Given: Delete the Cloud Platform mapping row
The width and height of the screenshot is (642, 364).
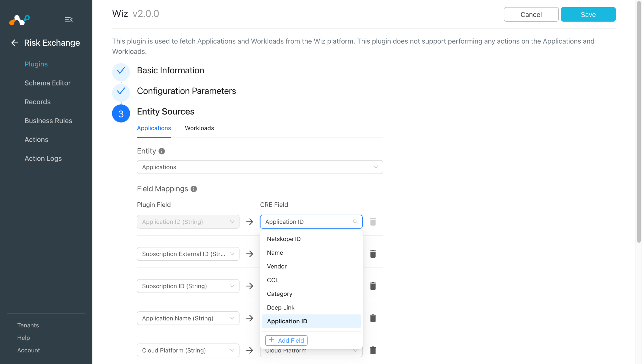Looking at the screenshot, I should [373, 351].
